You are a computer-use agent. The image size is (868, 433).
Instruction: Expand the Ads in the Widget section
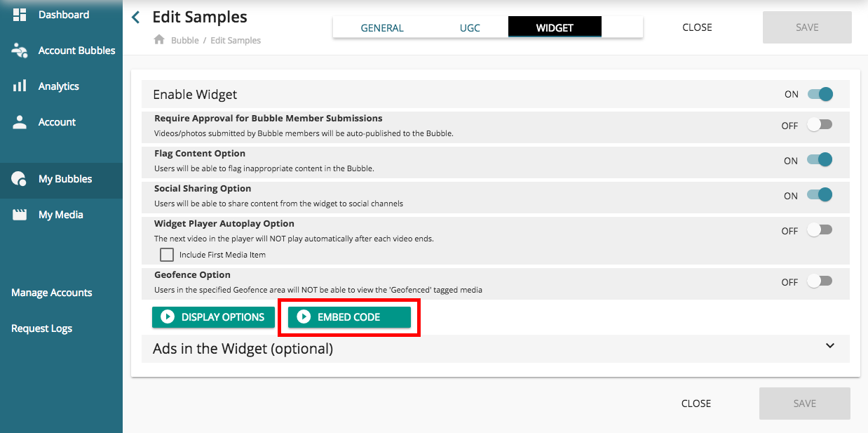tap(830, 346)
